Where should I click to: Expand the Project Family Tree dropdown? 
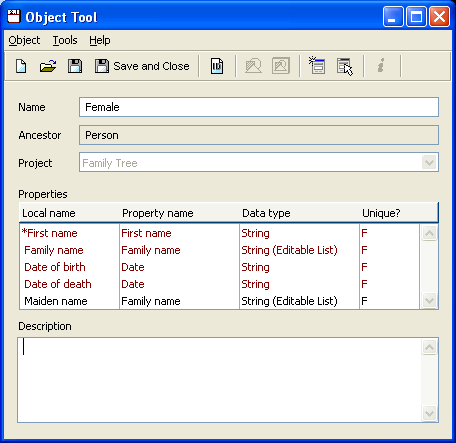pos(429,163)
